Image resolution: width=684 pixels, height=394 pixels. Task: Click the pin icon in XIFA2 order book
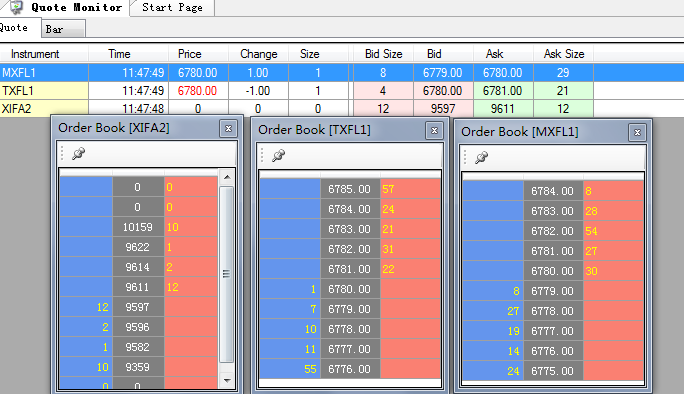coord(79,153)
